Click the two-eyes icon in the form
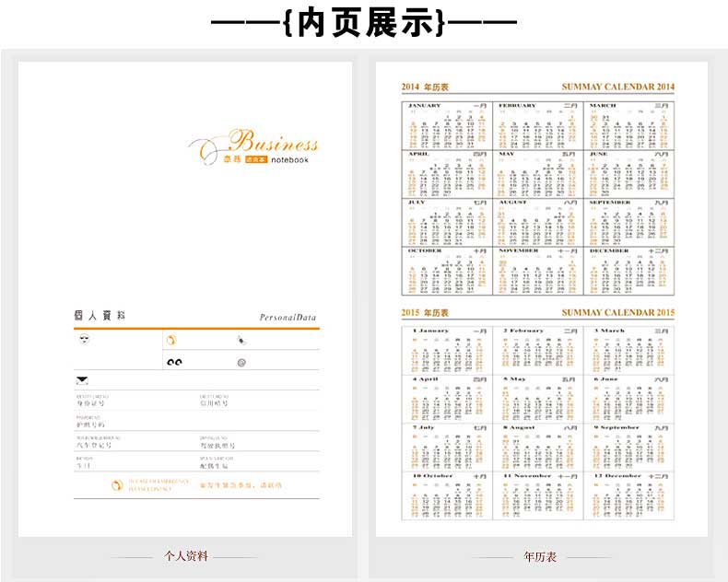728x582 pixels. coord(174,362)
